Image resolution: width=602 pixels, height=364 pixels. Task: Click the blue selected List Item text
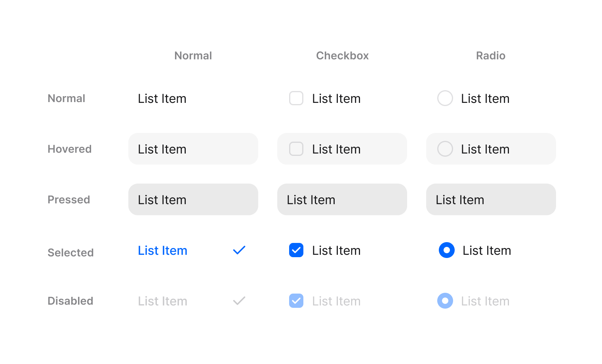pos(162,250)
